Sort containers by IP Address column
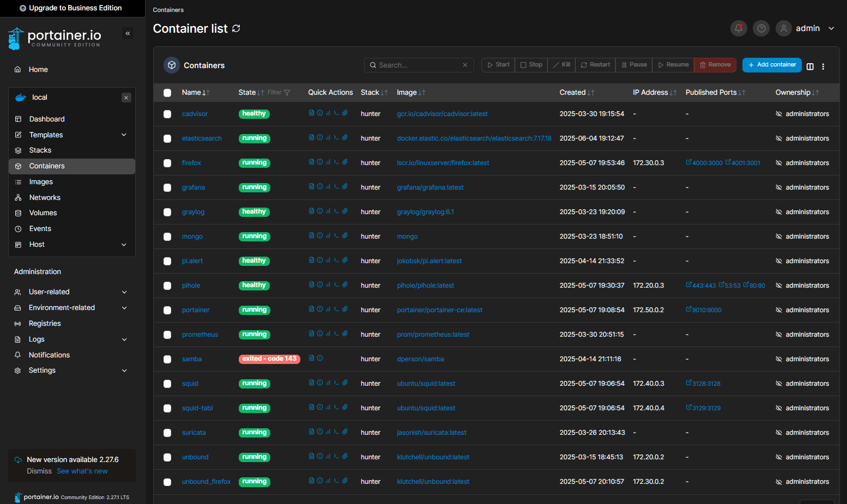The height and width of the screenshot is (504, 847). click(655, 93)
